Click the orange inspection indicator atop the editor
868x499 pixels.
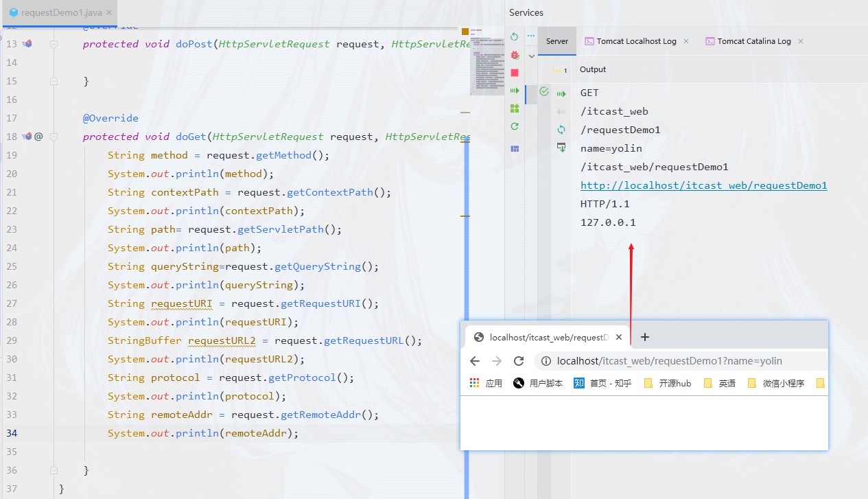click(x=465, y=32)
